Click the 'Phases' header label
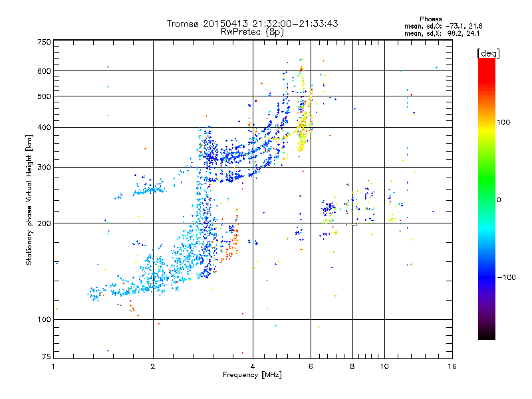The image size is (532, 399). (430, 19)
